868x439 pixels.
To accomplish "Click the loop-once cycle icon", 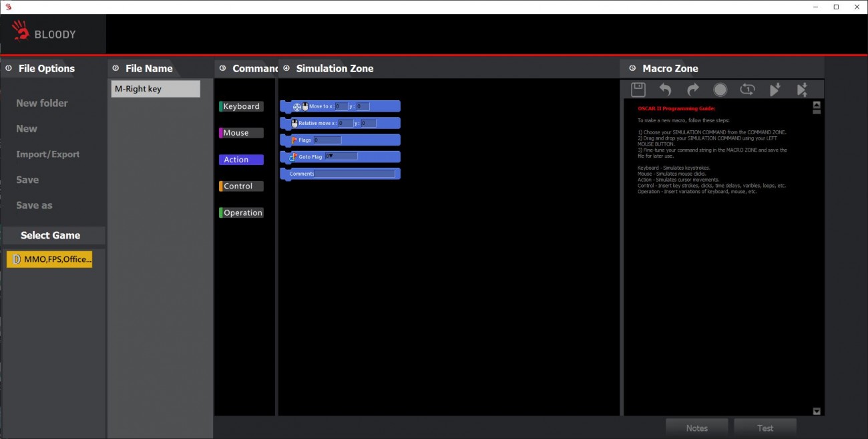I will (x=747, y=90).
